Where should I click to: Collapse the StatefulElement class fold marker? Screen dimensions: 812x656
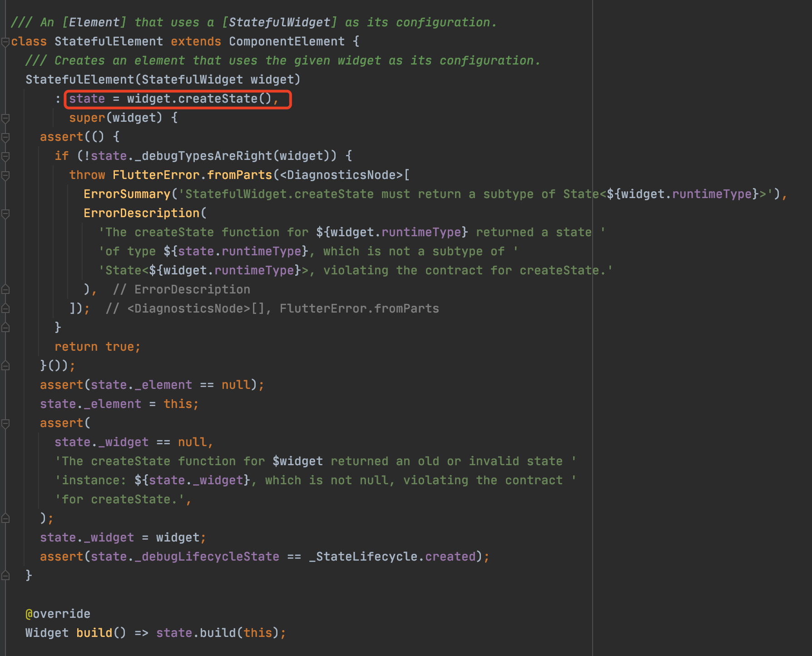point(5,42)
